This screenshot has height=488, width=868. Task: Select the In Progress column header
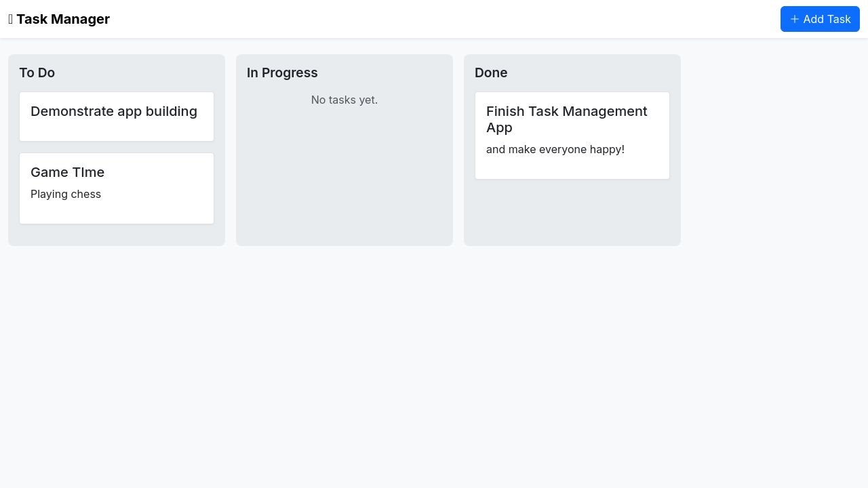click(x=282, y=73)
